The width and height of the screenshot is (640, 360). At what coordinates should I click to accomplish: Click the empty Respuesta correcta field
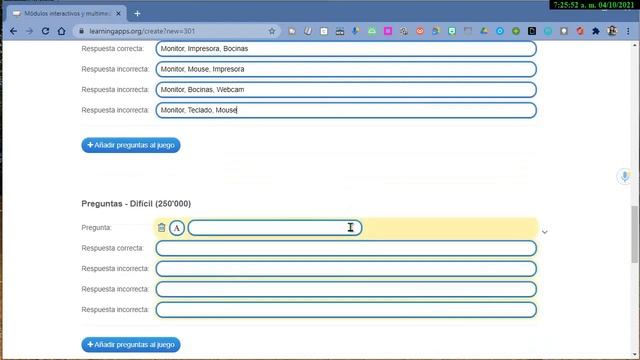coord(346,248)
